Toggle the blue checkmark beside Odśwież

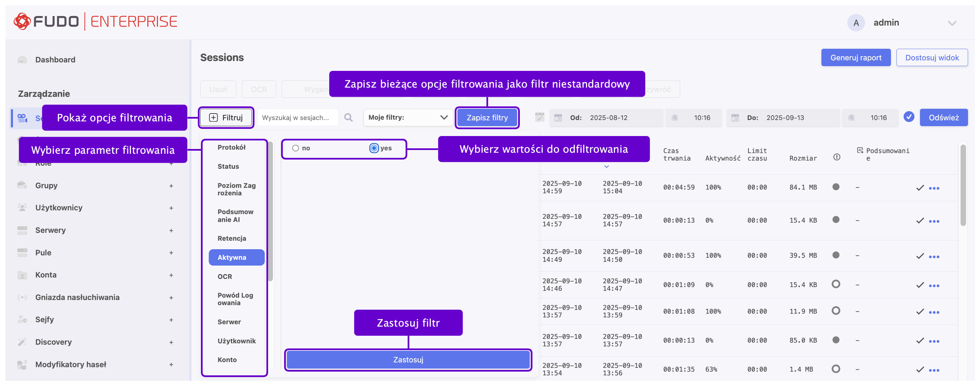[909, 117]
